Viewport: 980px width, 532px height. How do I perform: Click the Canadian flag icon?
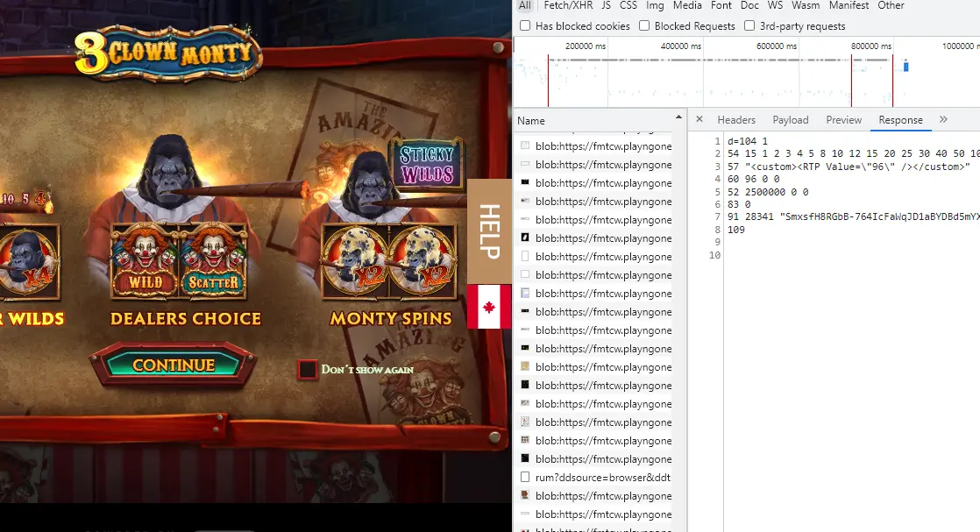[x=489, y=307]
